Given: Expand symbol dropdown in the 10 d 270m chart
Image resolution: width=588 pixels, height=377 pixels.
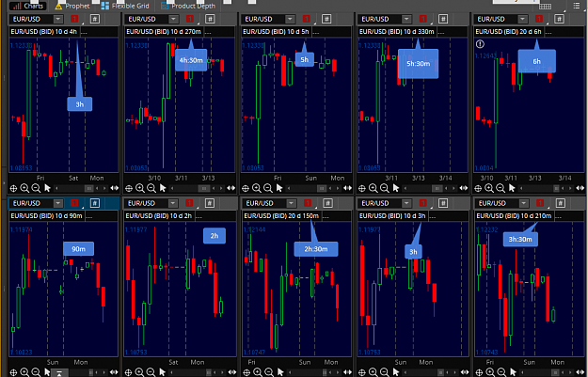Looking at the screenshot, I should 174,19.
